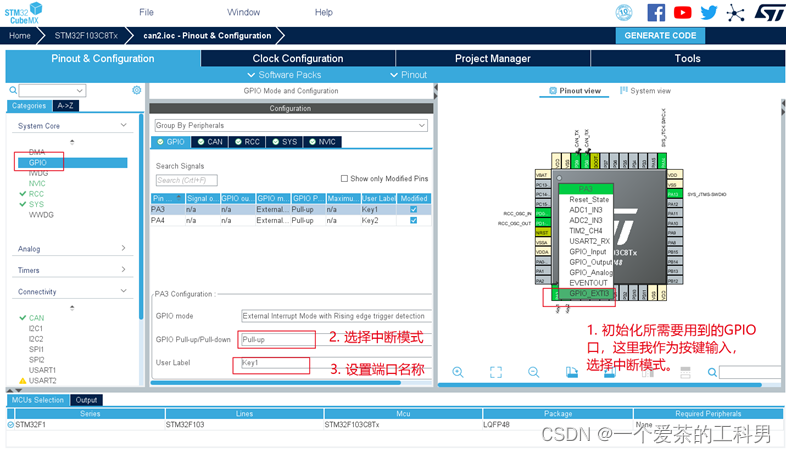This screenshot has height=453, width=786.
Task: Click the 10-year anniversary badge icon
Action: [624, 13]
